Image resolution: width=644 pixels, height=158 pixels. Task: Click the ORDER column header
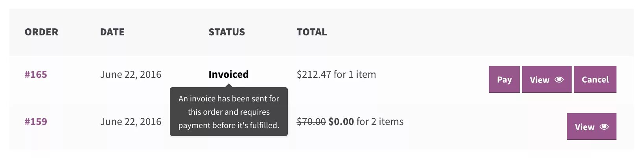[x=41, y=32]
